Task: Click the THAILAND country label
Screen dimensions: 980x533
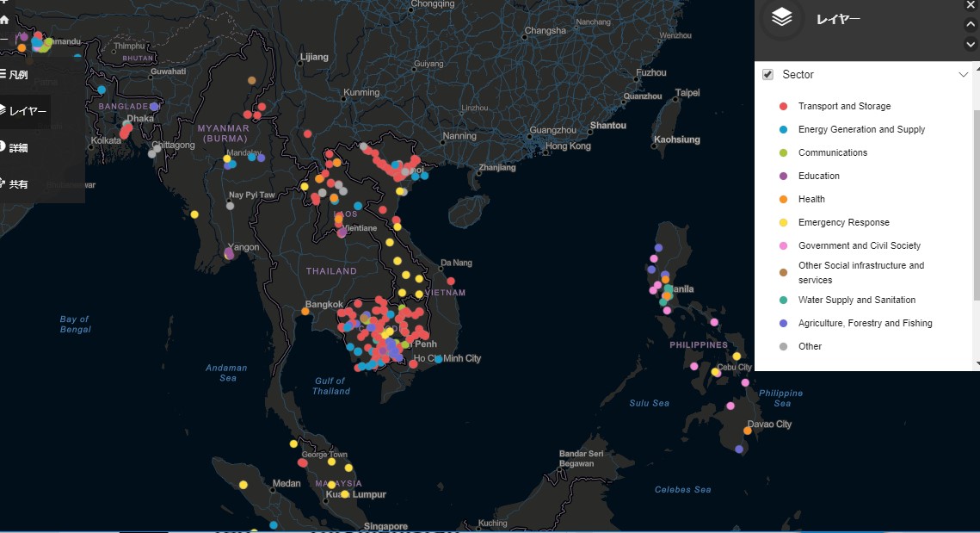Action: [331, 271]
